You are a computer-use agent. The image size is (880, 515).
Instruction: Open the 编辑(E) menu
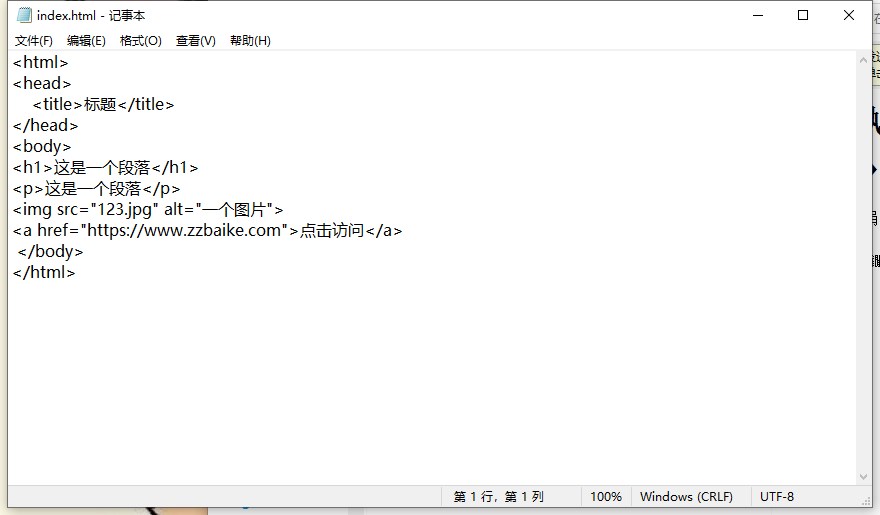[x=86, y=41]
